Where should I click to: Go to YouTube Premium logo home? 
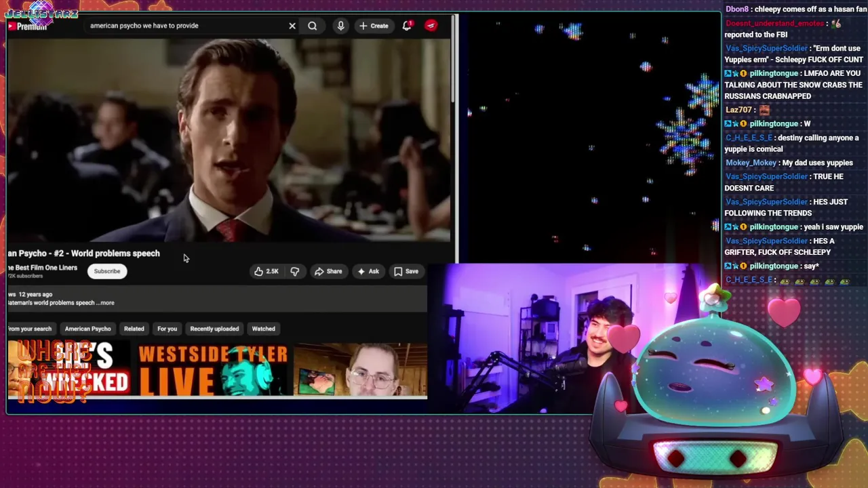(27, 26)
